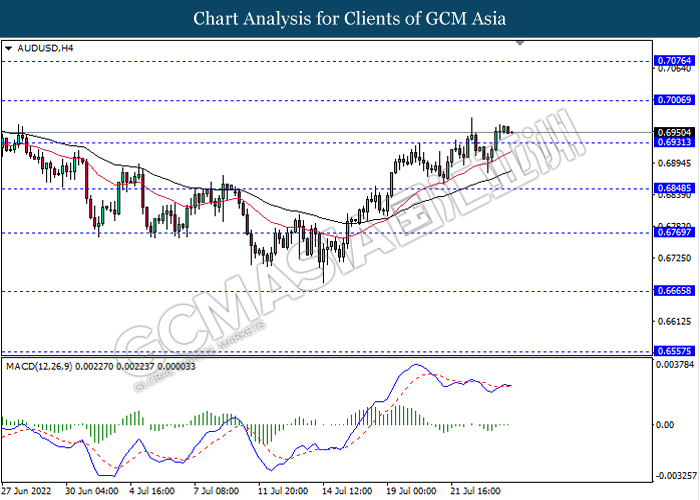Click the AUDUSD,H4 chart label
Screen dimensions: 700x500
pyautogui.click(x=45, y=48)
